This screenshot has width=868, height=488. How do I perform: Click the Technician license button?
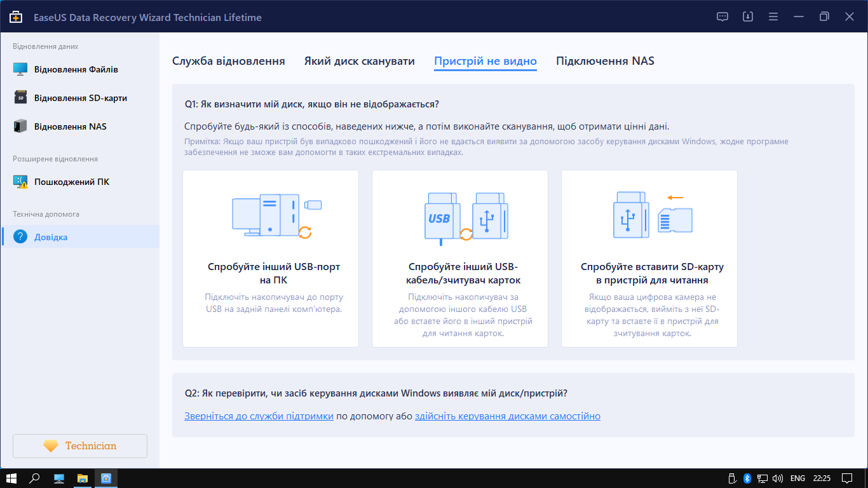(x=80, y=446)
